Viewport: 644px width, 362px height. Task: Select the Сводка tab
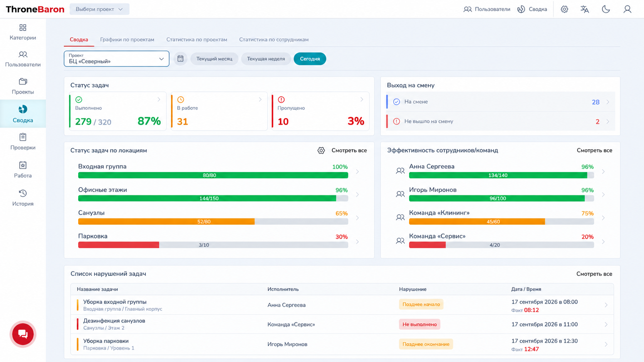point(79,40)
